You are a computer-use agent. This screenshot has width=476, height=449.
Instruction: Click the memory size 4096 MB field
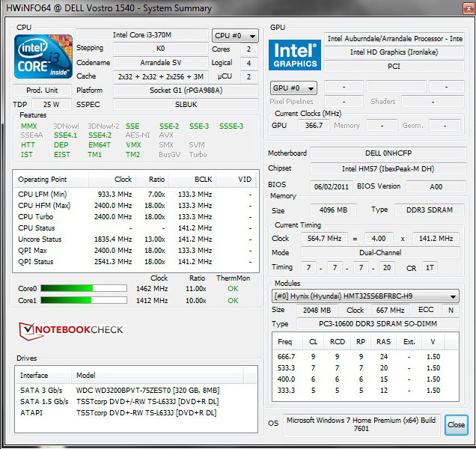(333, 210)
